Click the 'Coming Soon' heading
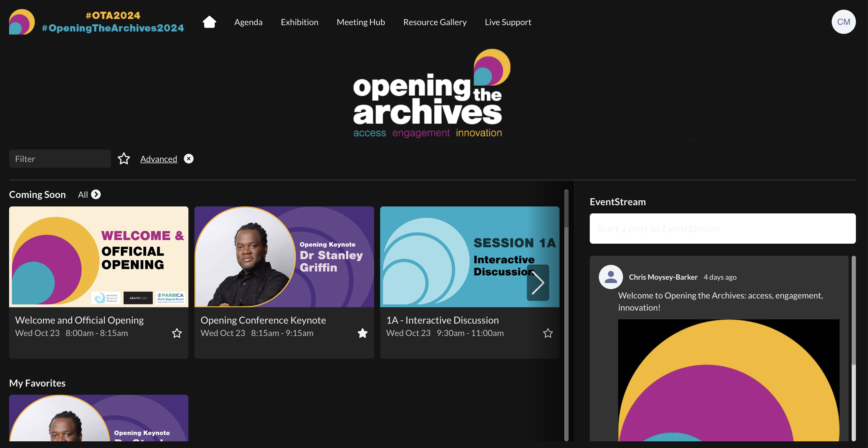868x448 pixels. click(x=38, y=195)
